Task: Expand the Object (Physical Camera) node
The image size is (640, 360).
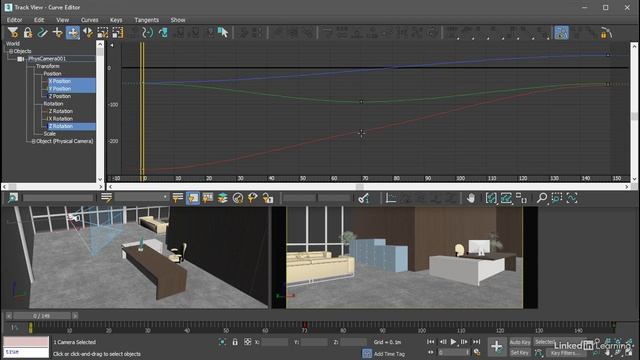Action: coord(33,141)
